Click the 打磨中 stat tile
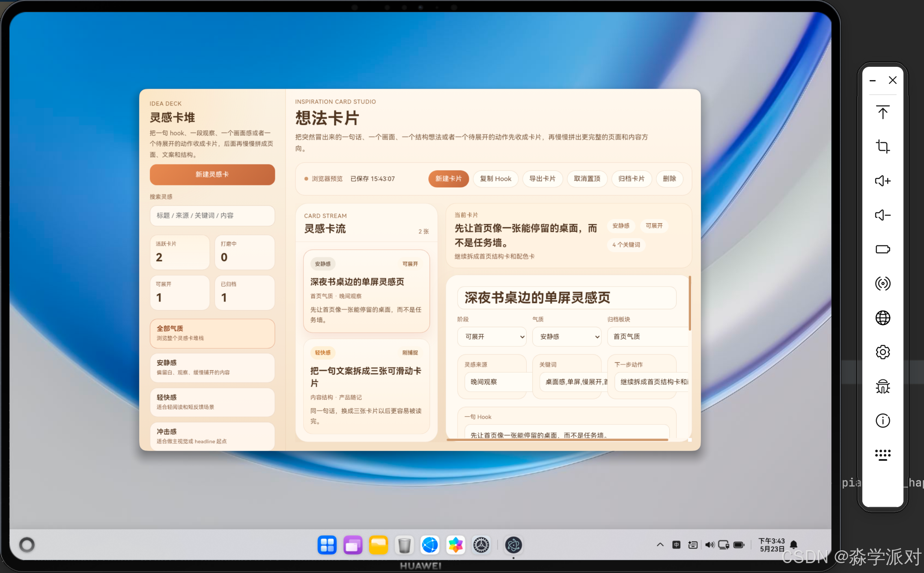The width and height of the screenshot is (924, 573). pyautogui.click(x=245, y=252)
